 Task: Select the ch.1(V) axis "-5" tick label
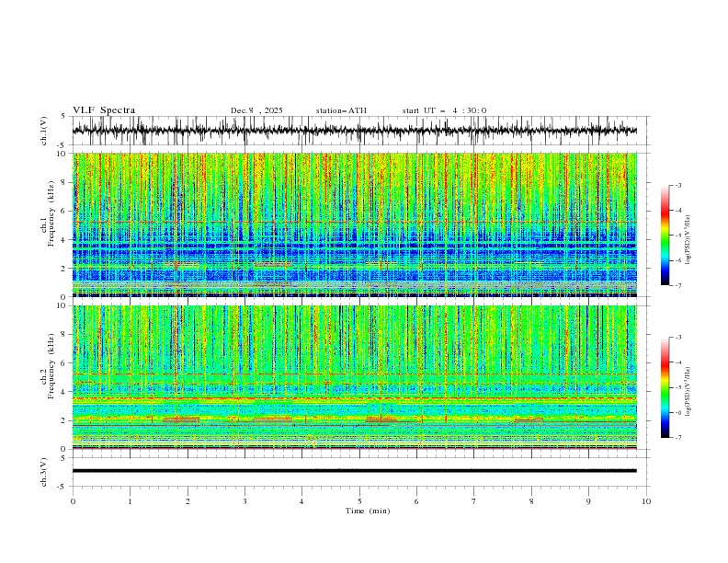pyautogui.click(x=63, y=145)
